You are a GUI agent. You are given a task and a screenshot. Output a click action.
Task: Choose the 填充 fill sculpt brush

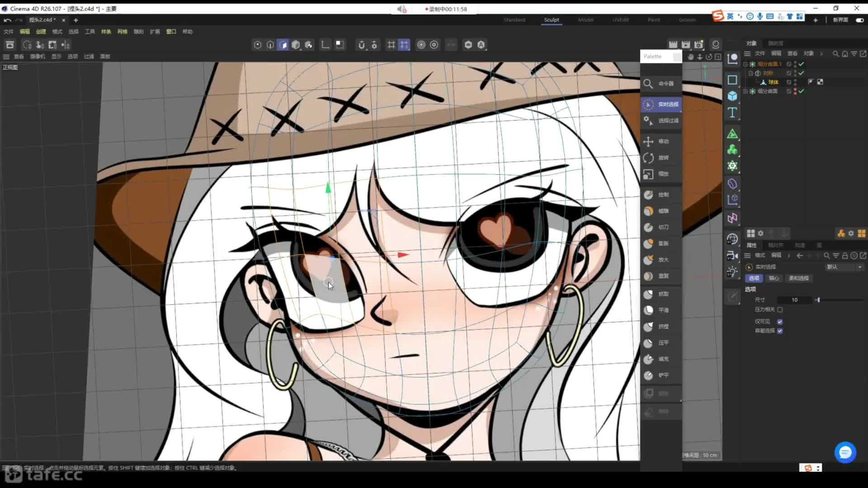pyautogui.click(x=660, y=359)
